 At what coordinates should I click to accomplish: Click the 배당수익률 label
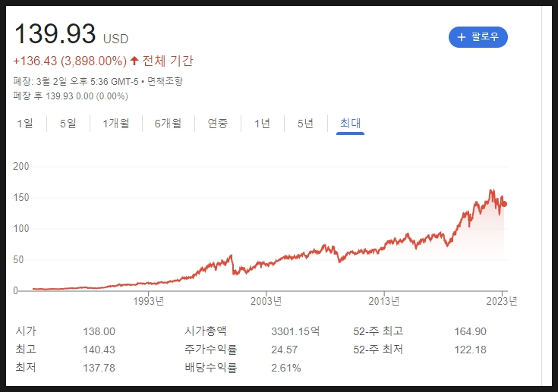point(211,368)
